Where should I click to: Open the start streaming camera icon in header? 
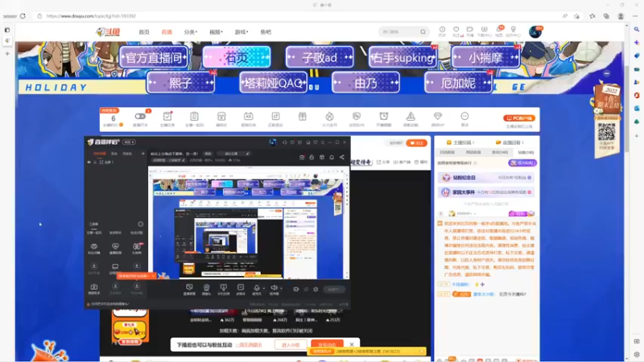coord(470,30)
